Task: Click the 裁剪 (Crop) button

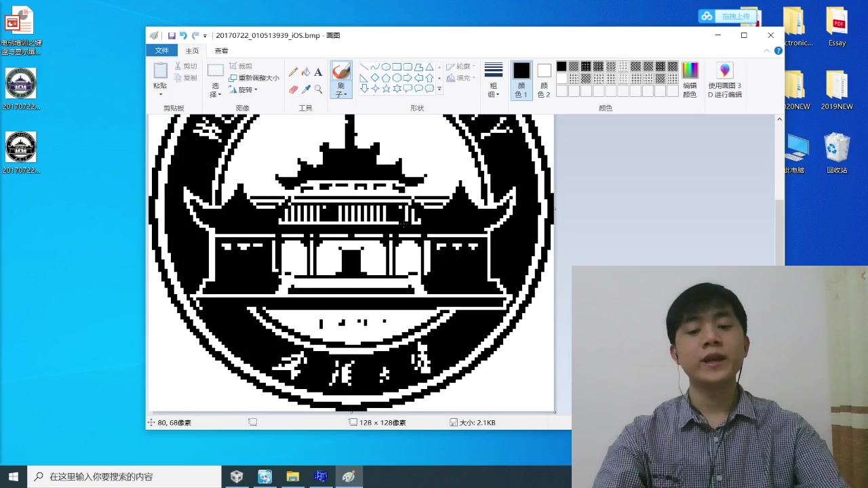Action: click(240, 66)
